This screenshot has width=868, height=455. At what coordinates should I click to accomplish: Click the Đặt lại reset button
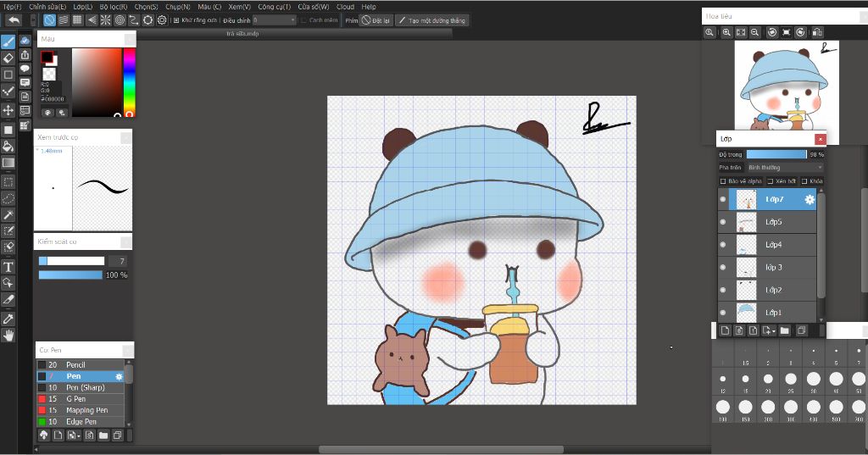pos(376,20)
